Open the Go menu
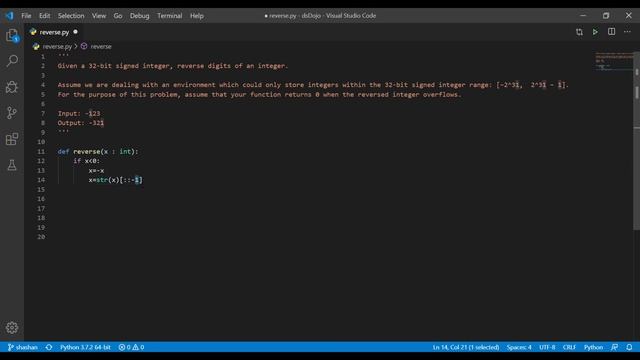Screen dimensions: 640x360 pyautogui.click(x=118, y=16)
